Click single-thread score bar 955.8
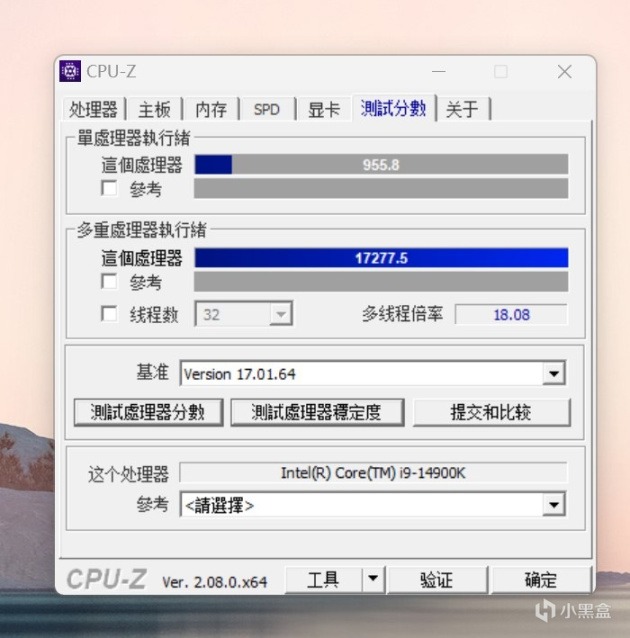The width and height of the screenshot is (630, 638). [381, 164]
